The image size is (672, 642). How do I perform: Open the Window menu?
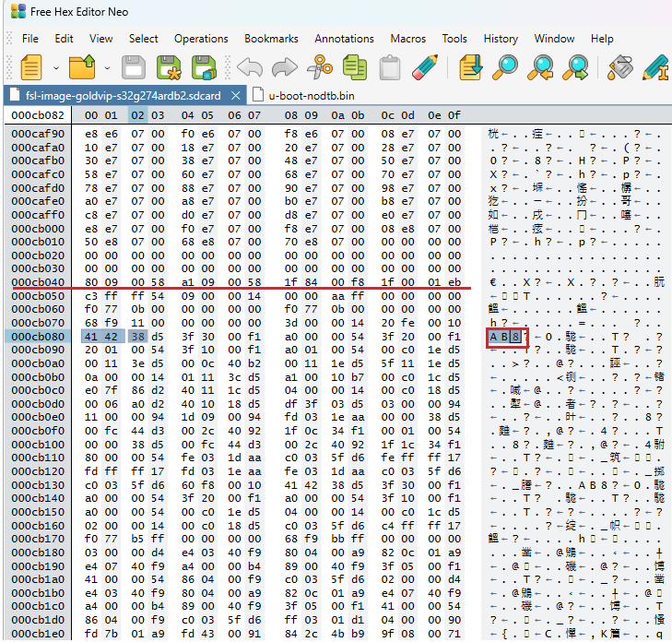(x=554, y=39)
